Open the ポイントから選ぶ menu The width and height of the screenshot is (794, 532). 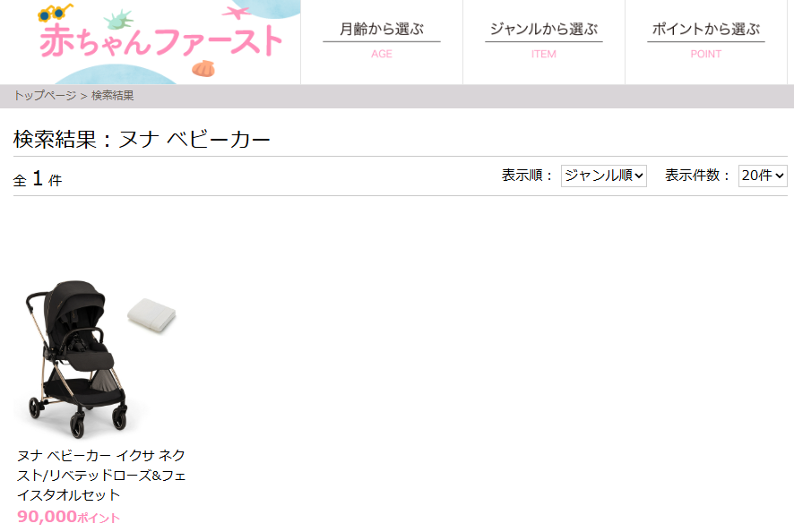706,29
